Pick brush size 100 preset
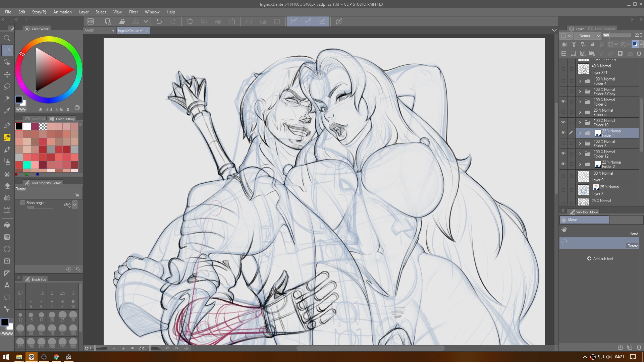644x362 pixels. click(73, 330)
